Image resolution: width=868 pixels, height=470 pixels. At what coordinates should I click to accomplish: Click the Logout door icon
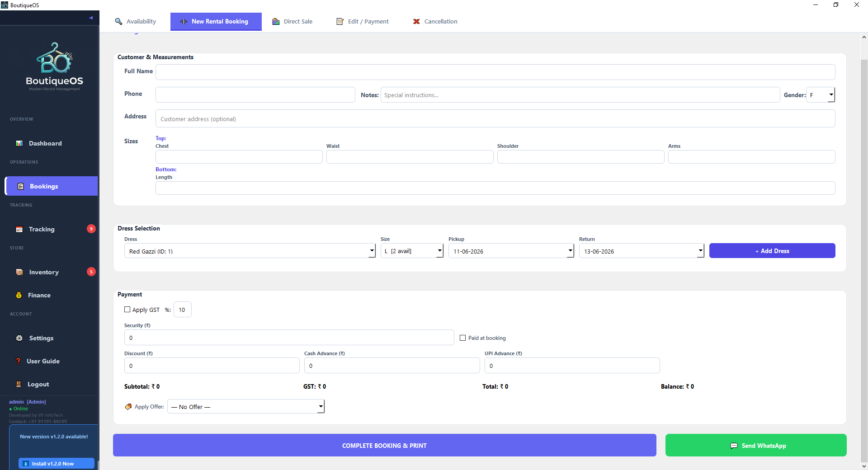click(x=19, y=384)
